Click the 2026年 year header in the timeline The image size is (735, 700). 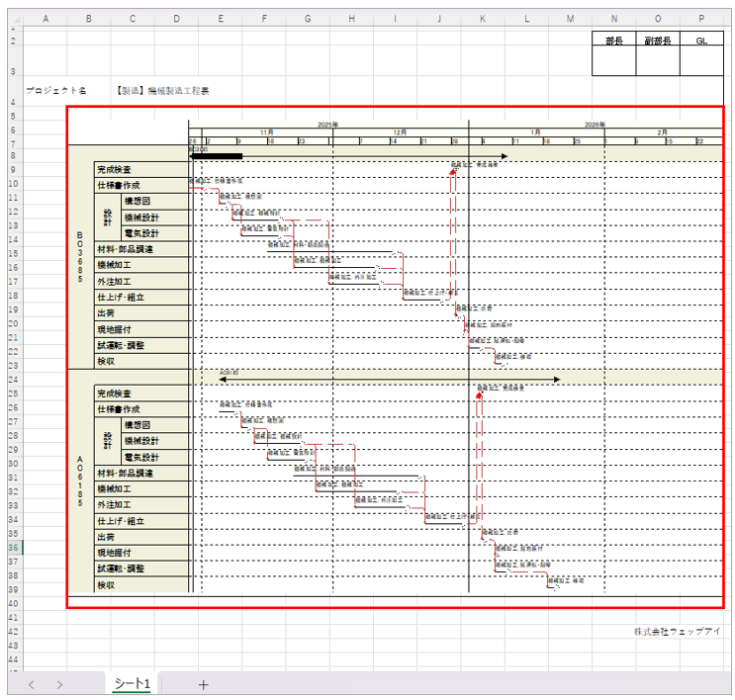point(595,125)
